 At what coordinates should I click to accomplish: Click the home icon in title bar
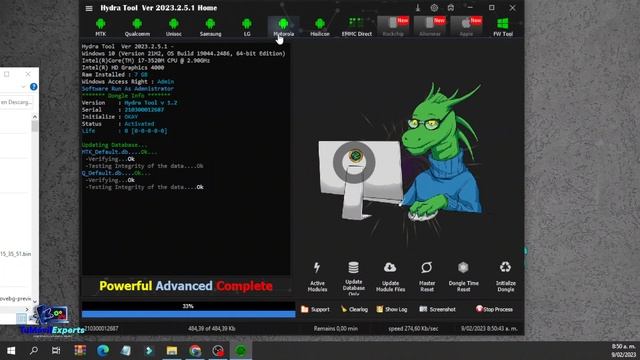[451, 8]
